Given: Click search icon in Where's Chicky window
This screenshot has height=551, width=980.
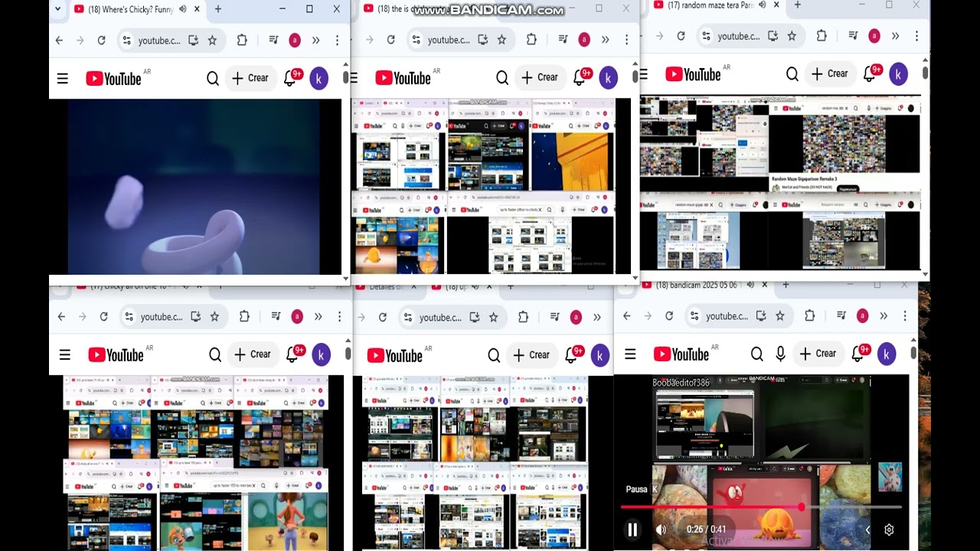Looking at the screenshot, I should (213, 78).
